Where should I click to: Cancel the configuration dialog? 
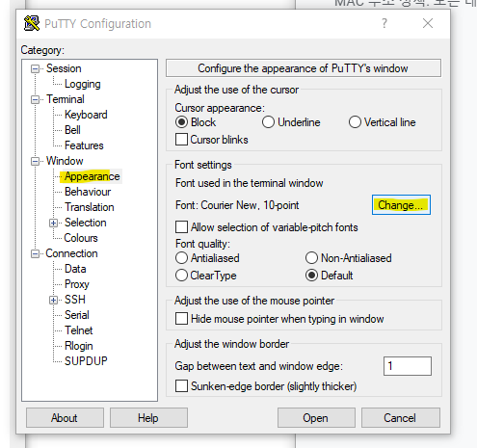click(x=400, y=418)
